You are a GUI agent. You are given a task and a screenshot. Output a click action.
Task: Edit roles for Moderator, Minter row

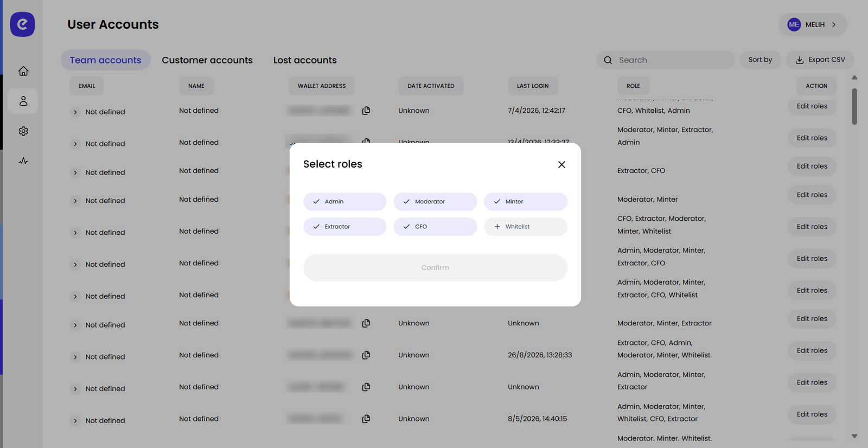[812, 195]
